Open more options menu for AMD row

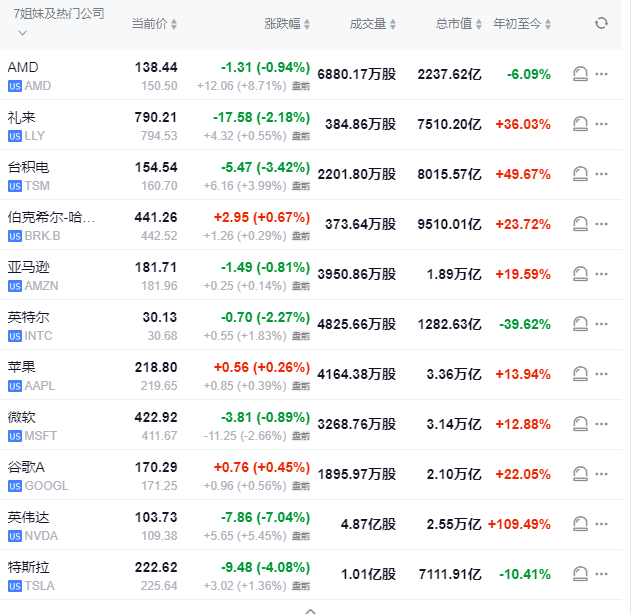click(601, 74)
